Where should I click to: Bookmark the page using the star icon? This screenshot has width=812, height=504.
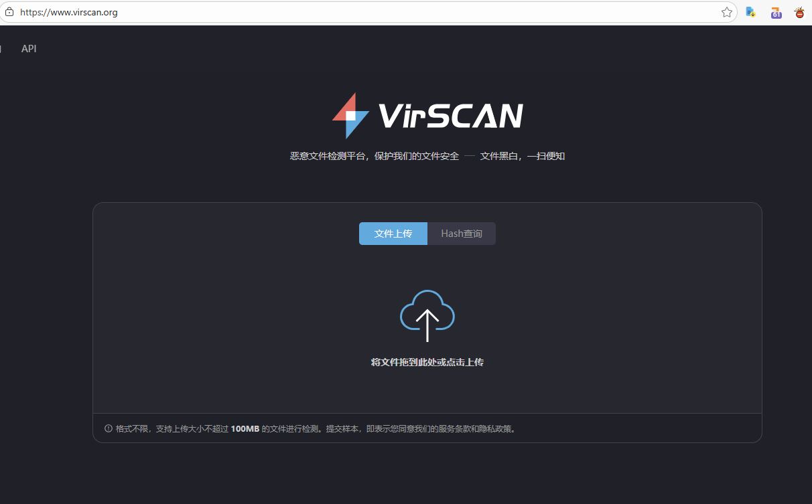pyautogui.click(x=726, y=11)
